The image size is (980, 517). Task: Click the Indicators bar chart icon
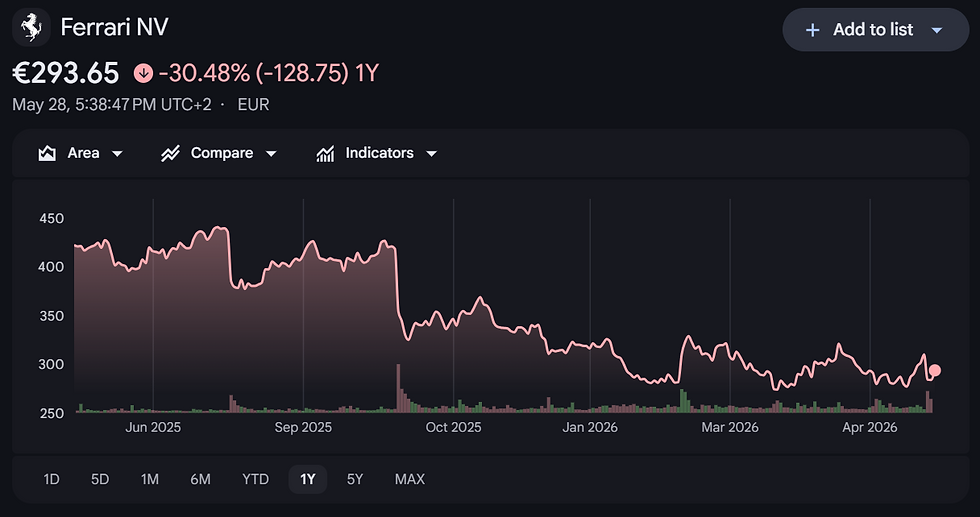325,153
